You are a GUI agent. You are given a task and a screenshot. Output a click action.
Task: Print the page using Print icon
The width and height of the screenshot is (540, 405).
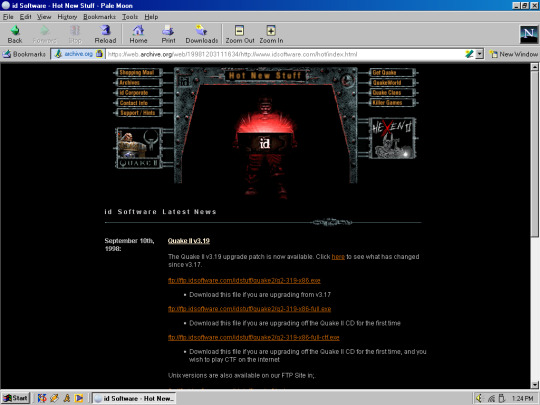pos(168,34)
